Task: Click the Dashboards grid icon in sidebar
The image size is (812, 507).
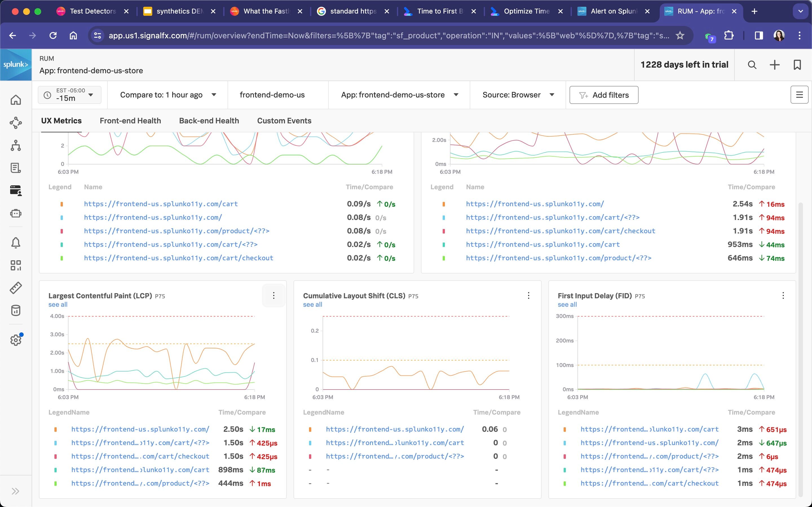Action: click(x=16, y=265)
